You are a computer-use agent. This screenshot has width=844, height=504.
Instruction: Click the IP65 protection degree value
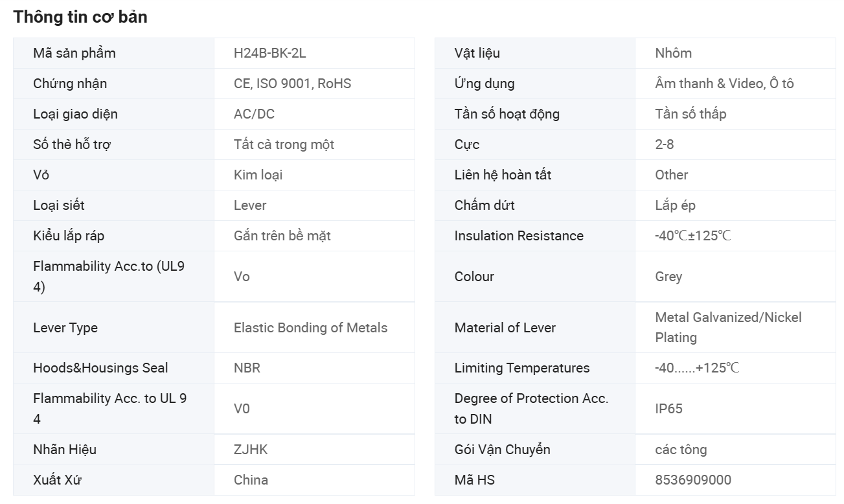point(668,409)
